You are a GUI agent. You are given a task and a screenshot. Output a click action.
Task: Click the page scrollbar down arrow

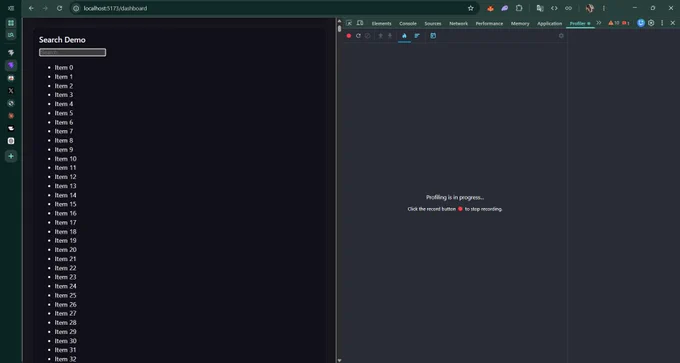(x=340, y=360)
